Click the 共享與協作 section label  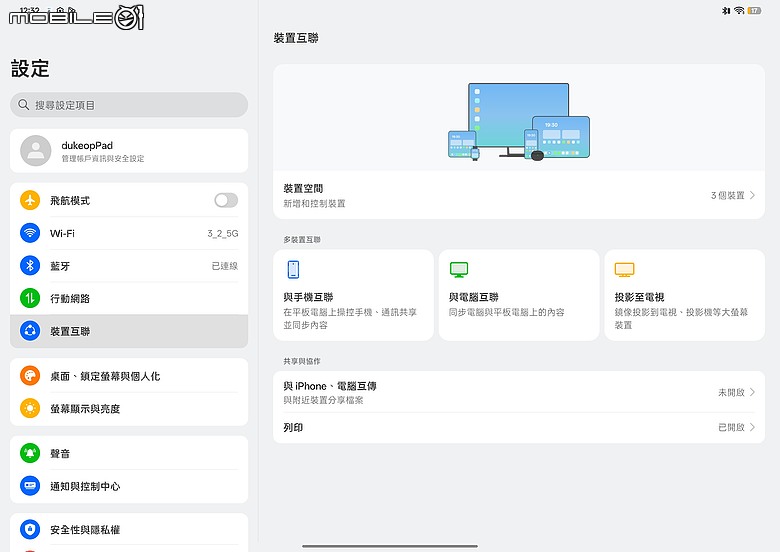pos(302,361)
